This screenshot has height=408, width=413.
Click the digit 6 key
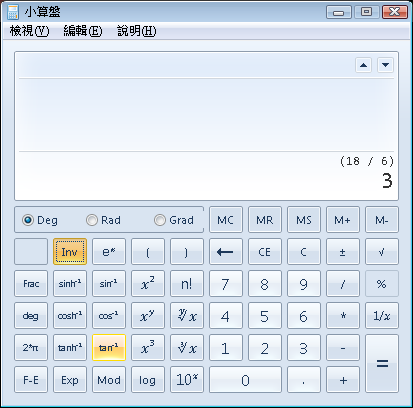tap(304, 316)
